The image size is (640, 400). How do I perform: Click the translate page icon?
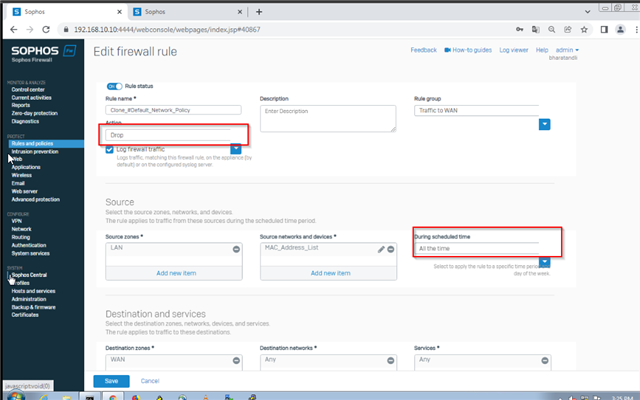pos(536,29)
